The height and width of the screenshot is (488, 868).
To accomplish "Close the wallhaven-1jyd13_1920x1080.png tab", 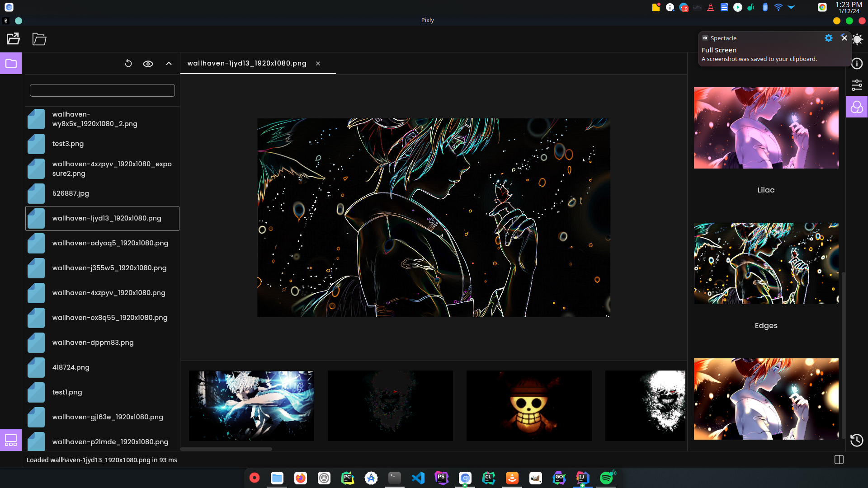I will coord(318,64).
